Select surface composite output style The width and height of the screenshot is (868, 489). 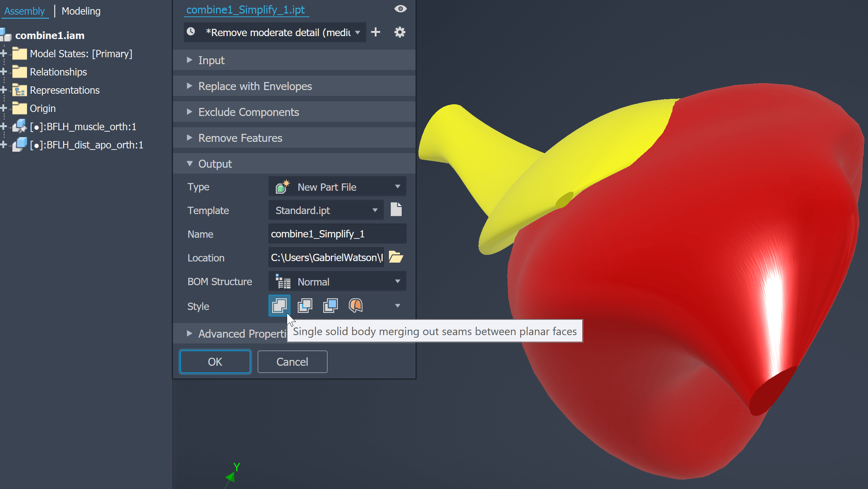pos(355,306)
